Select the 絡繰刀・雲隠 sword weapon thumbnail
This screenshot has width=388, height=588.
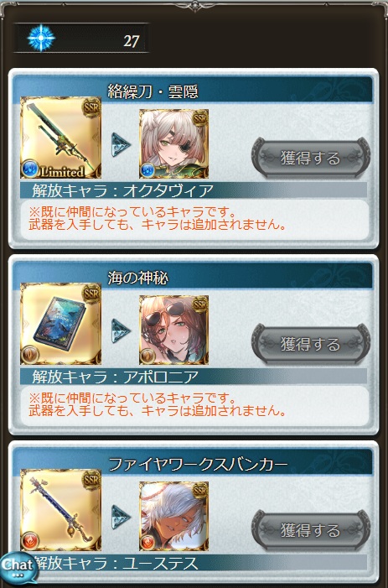coord(60,138)
